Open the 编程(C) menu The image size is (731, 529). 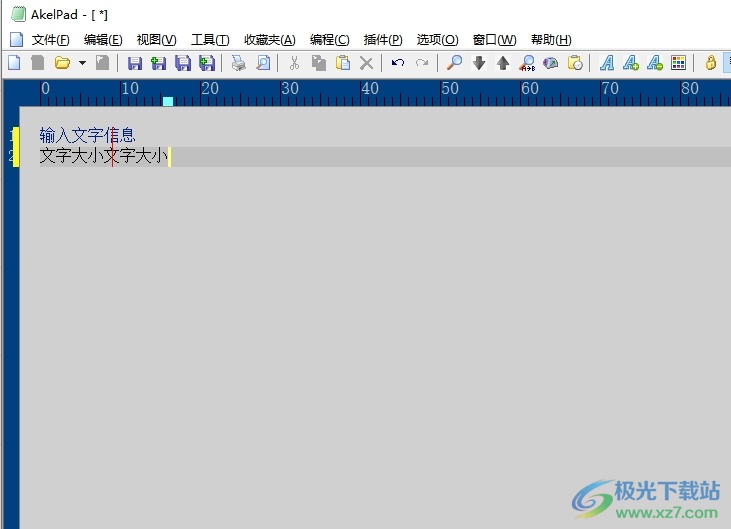(x=330, y=40)
